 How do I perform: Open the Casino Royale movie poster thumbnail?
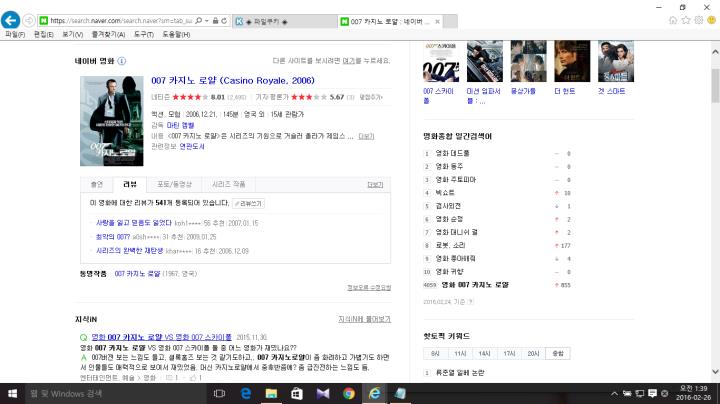tap(112, 121)
